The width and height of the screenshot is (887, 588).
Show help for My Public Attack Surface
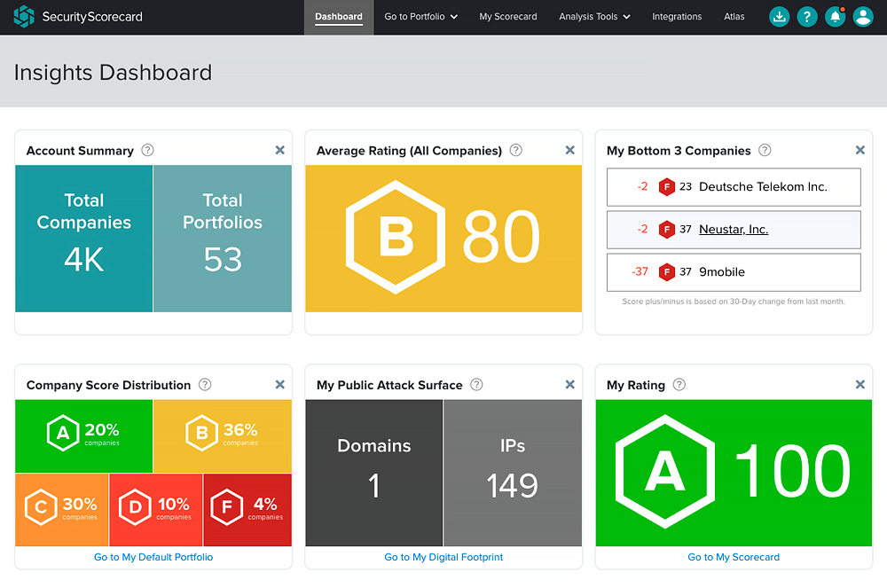(477, 385)
